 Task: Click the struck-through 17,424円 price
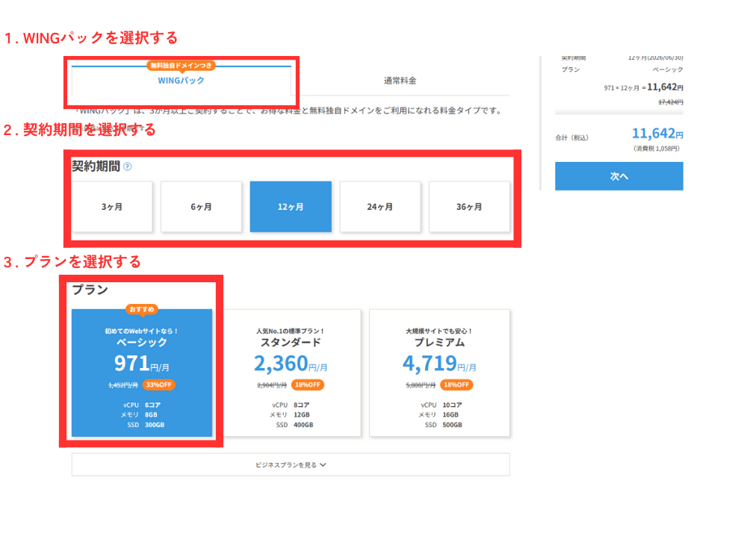click(671, 102)
